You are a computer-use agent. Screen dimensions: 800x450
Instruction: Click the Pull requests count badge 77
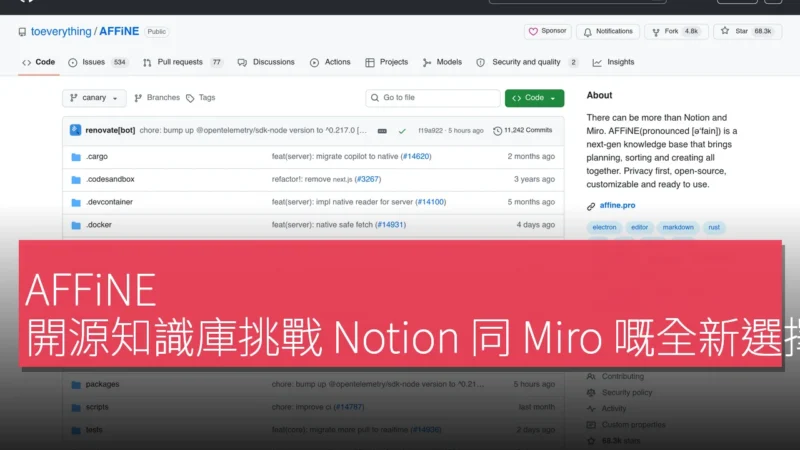point(216,62)
